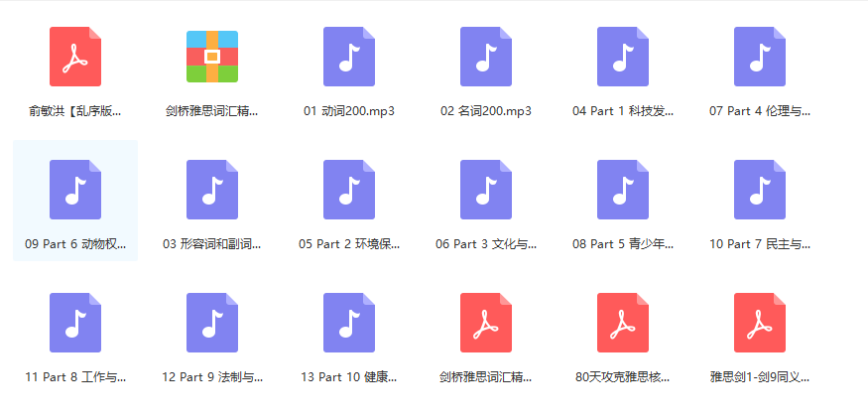868x419 pixels.
Task: Click the name label under the first bottom-row PDF
Action: click(x=486, y=378)
